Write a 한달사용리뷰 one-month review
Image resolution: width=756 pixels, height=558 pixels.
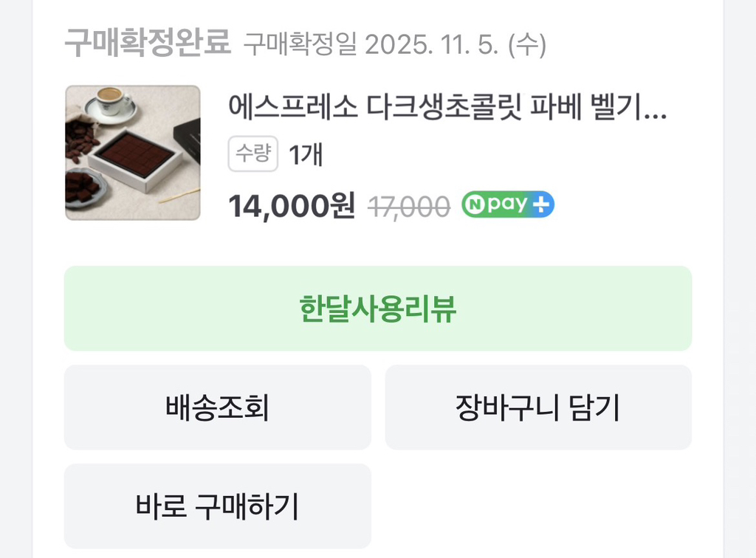coord(378,309)
